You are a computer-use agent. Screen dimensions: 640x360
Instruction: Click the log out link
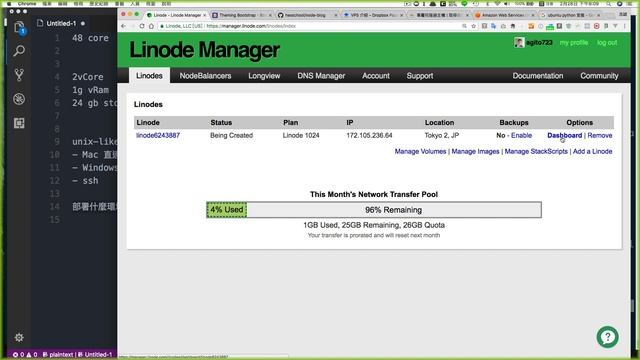tap(607, 42)
